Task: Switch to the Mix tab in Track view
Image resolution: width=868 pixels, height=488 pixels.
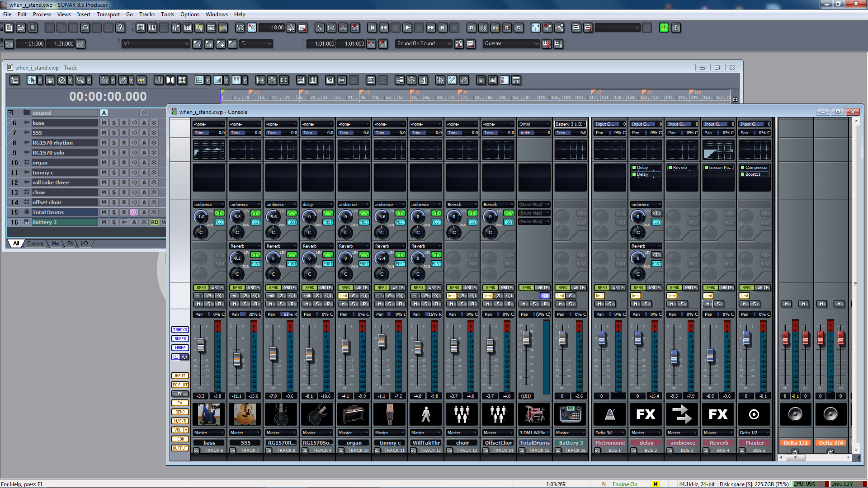Action: 55,244
